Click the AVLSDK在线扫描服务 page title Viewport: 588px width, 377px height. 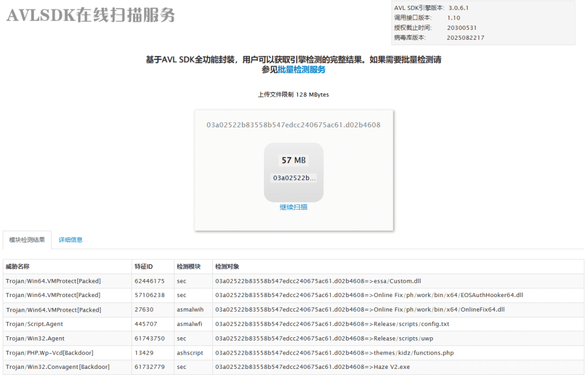tap(90, 15)
